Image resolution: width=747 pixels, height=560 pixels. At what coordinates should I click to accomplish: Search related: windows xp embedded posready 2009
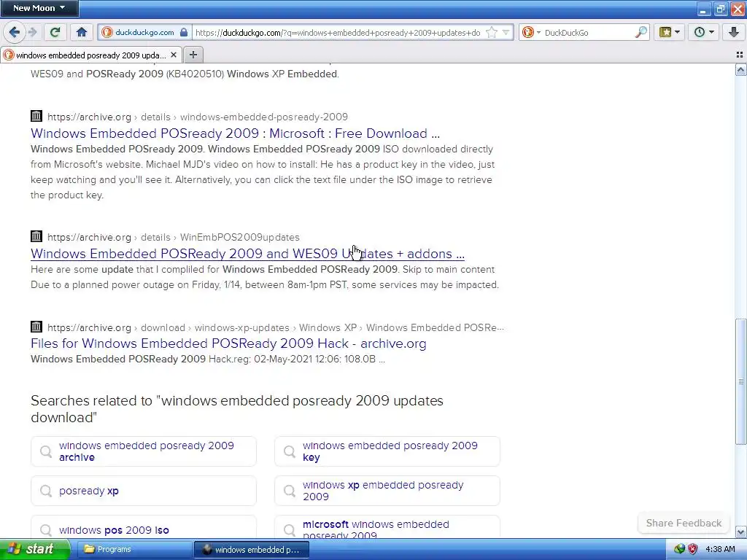(x=387, y=491)
